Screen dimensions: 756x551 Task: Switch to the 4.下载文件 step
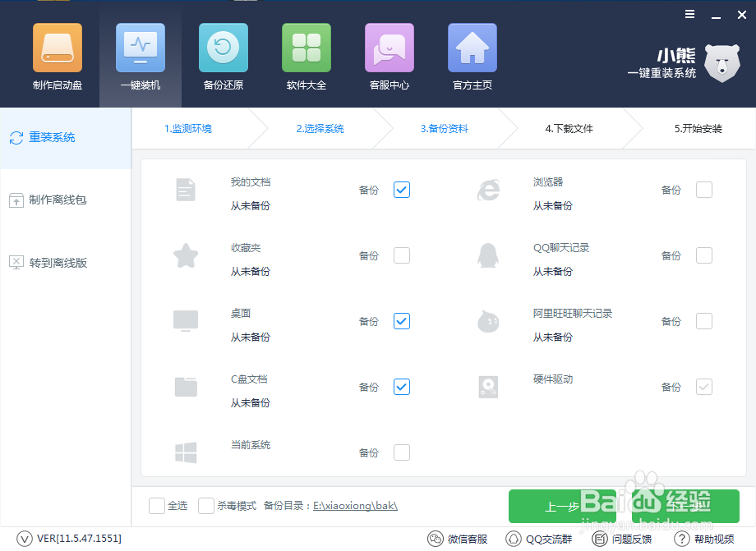click(x=569, y=129)
